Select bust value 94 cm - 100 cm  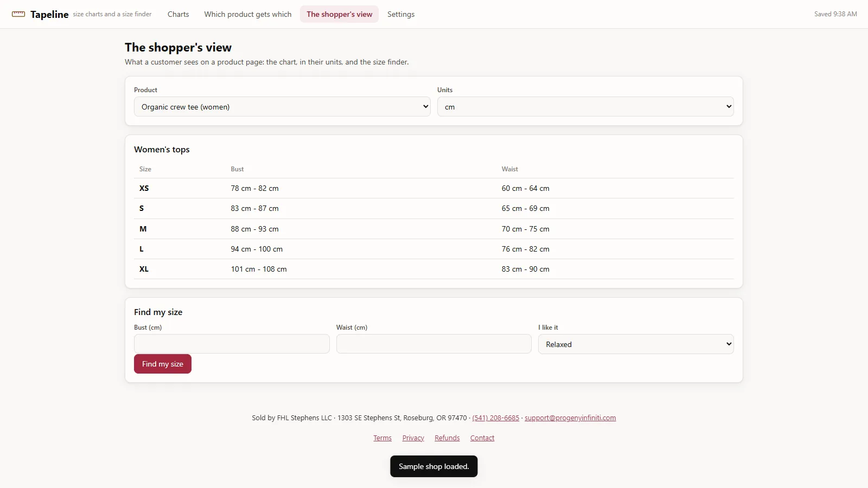(x=257, y=249)
